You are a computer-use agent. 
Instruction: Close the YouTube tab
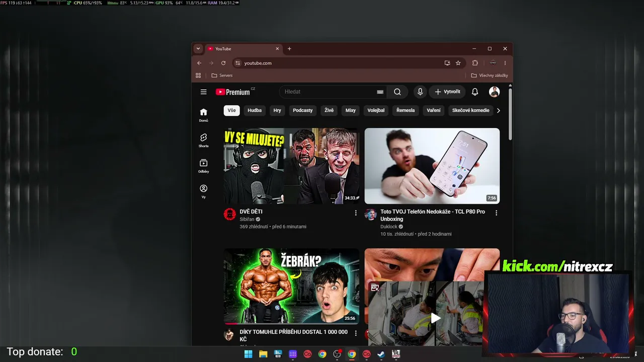pyautogui.click(x=277, y=49)
